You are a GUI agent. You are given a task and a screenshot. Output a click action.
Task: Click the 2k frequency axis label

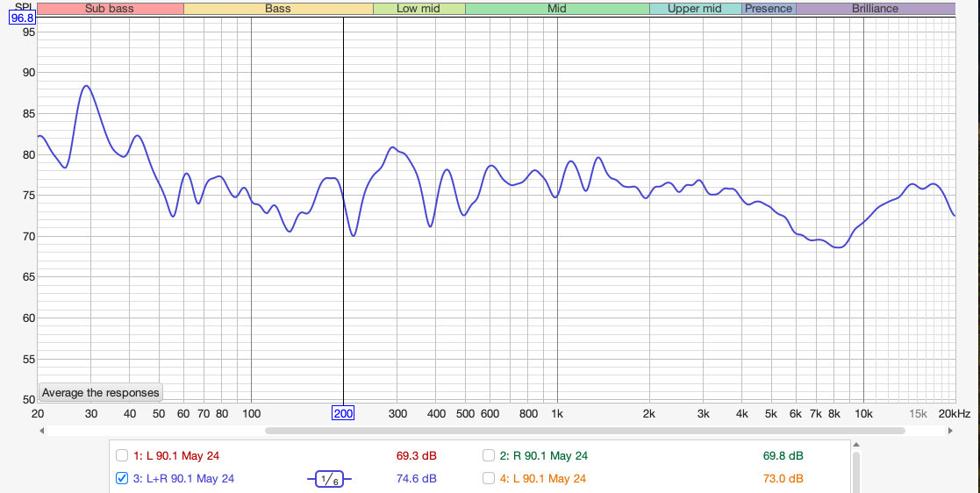[649, 413]
